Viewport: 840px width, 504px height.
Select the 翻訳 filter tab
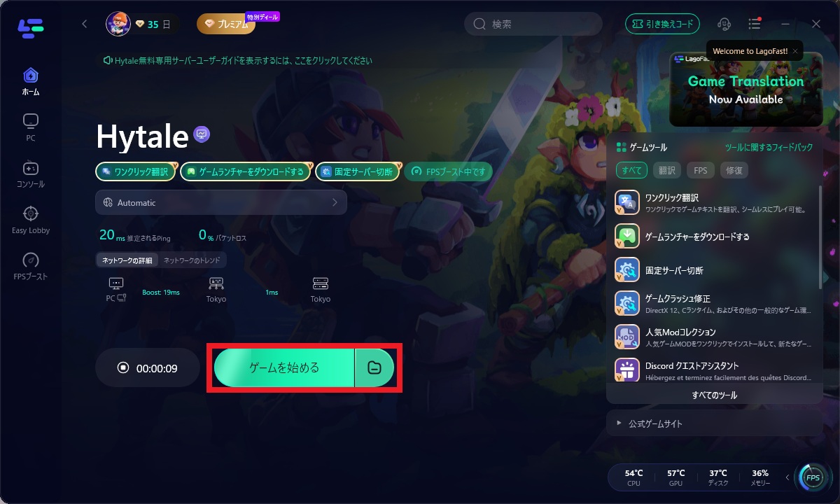point(667,170)
